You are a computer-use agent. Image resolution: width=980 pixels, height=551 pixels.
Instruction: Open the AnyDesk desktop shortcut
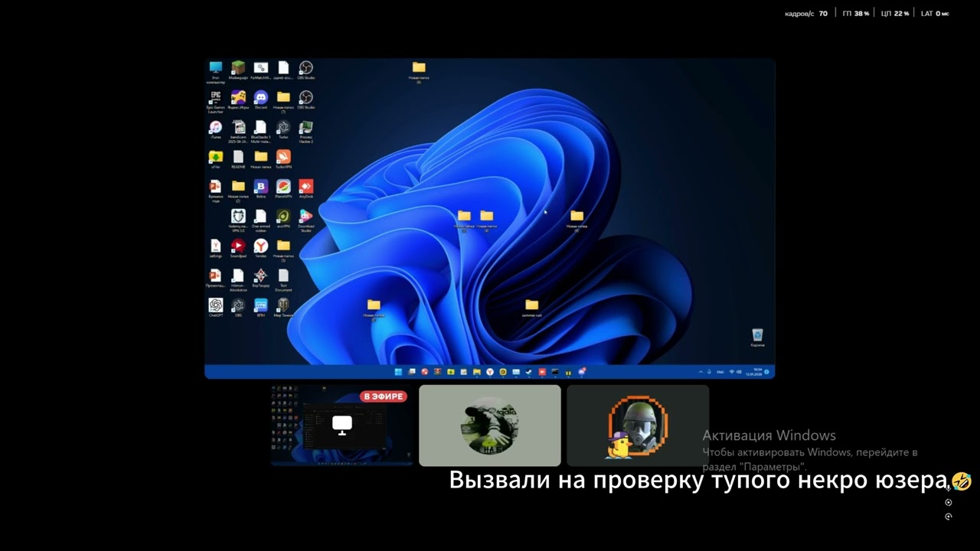305,189
